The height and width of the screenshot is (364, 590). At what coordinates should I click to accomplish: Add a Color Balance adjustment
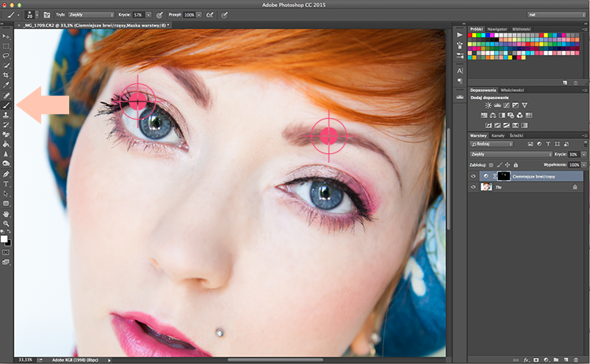tap(493, 116)
